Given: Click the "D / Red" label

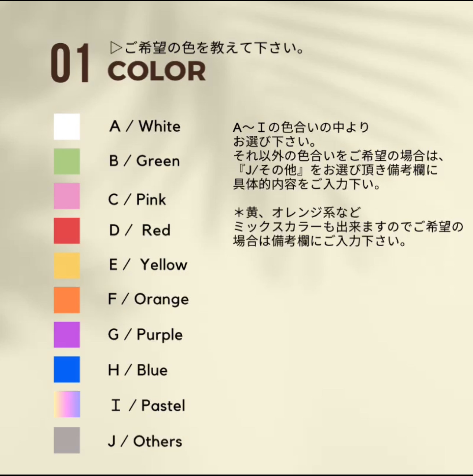Looking at the screenshot, I should point(140,230).
